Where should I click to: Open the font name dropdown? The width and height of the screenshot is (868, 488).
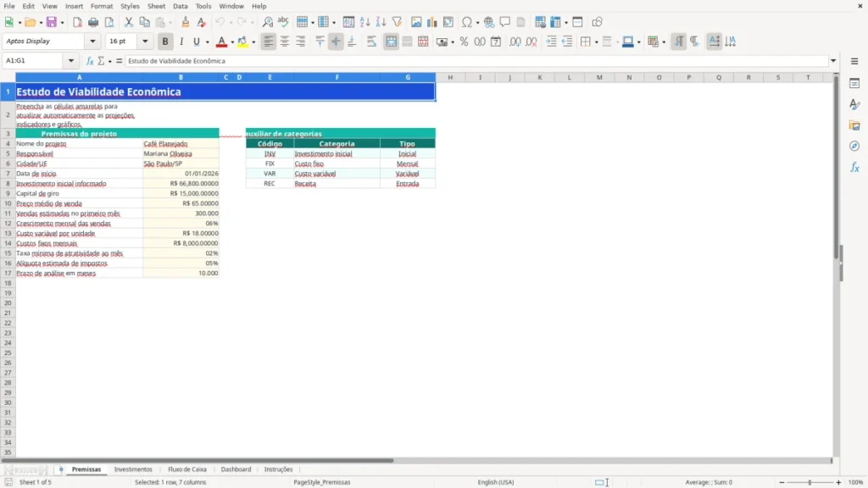coord(92,42)
